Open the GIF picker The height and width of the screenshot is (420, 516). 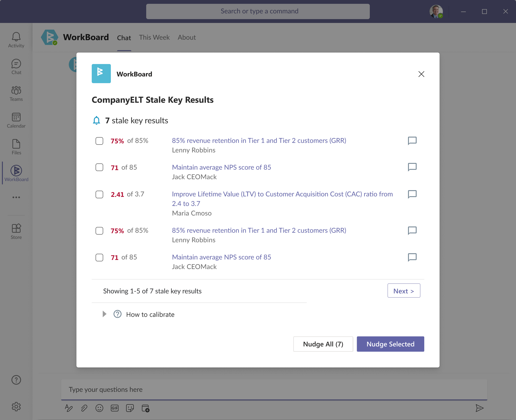tap(115, 408)
